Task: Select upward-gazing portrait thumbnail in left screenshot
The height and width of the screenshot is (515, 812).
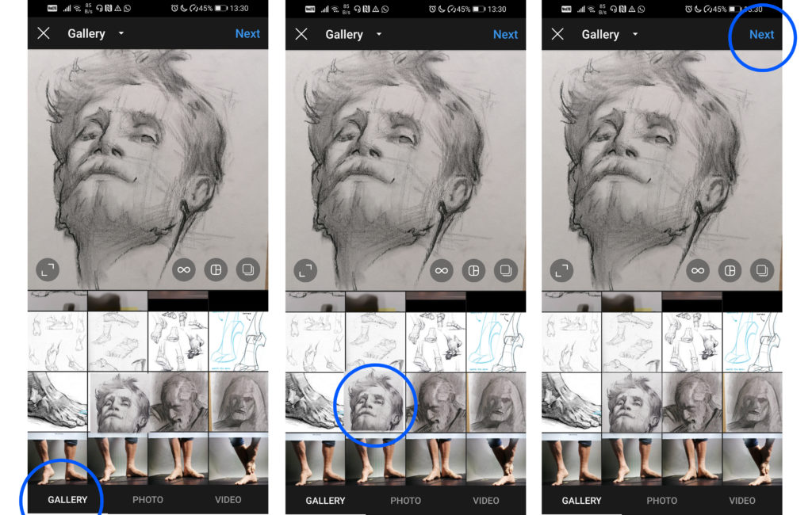Action: coord(118,402)
